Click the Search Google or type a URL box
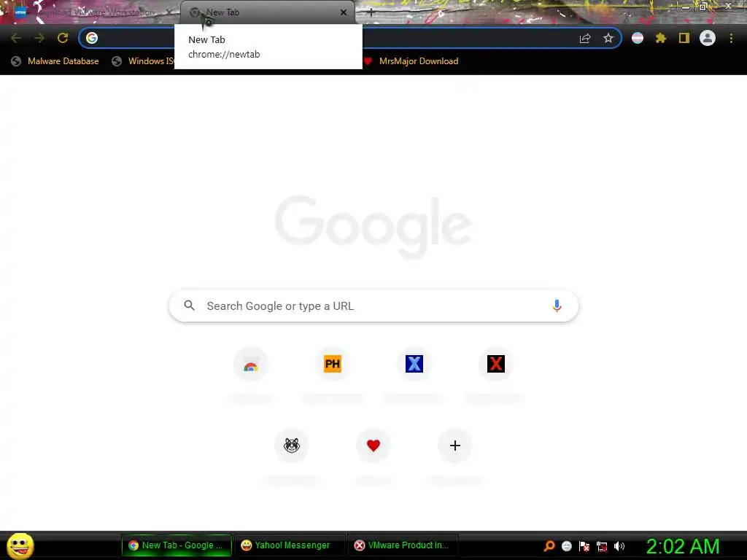The width and height of the screenshot is (747, 560). pyautogui.click(x=374, y=306)
